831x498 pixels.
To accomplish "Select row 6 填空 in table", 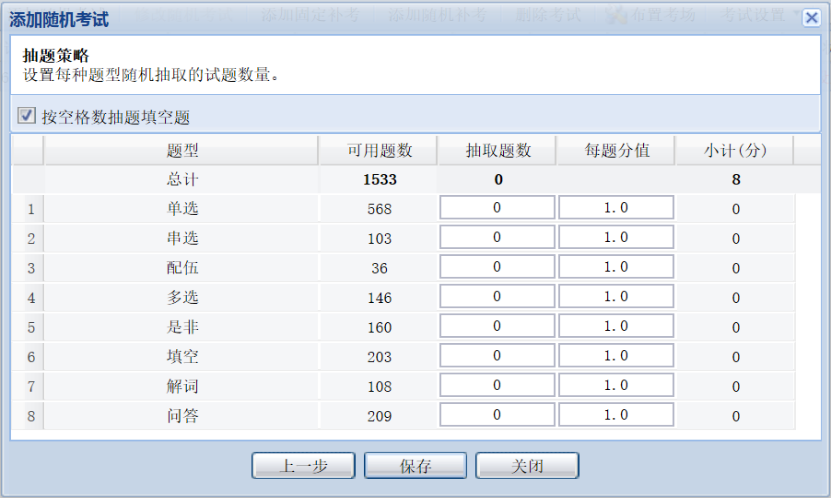I will pos(182,357).
